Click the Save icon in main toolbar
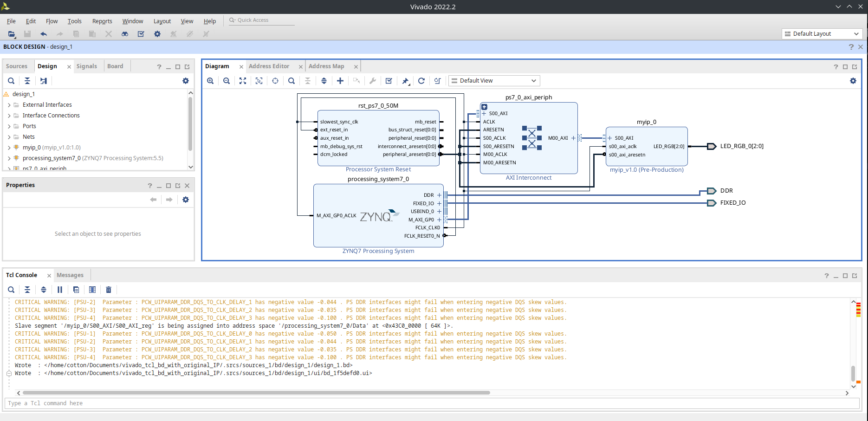The height and width of the screenshot is (421, 868). pos(27,34)
